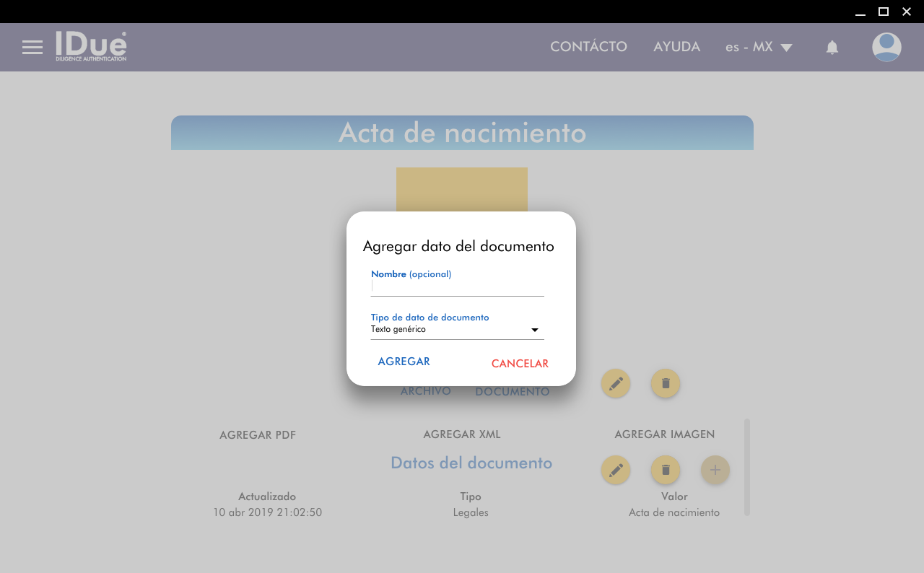This screenshot has width=924, height=573.
Task: Click edit pencil in Datos del documento row
Action: click(x=616, y=470)
